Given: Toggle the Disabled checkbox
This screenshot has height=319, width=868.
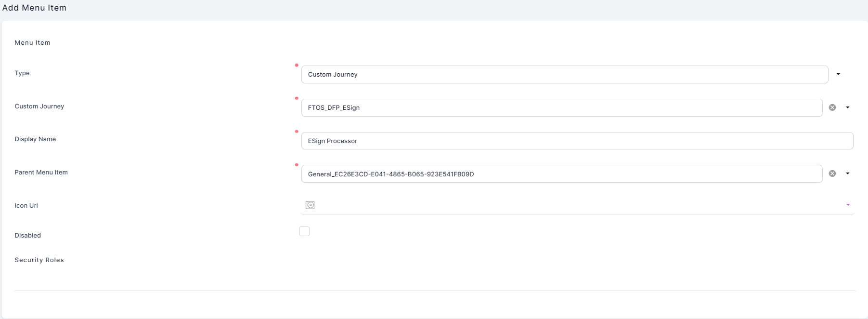Looking at the screenshot, I should tap(304, 231).
